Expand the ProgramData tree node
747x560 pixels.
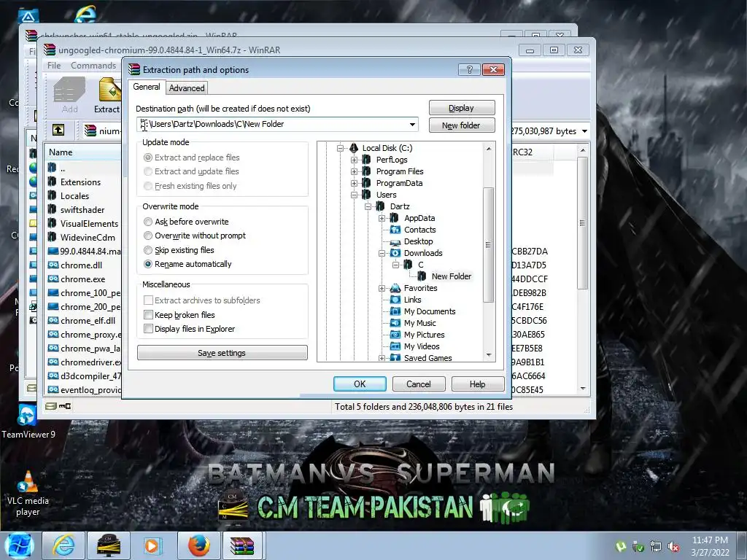point(354,183)
